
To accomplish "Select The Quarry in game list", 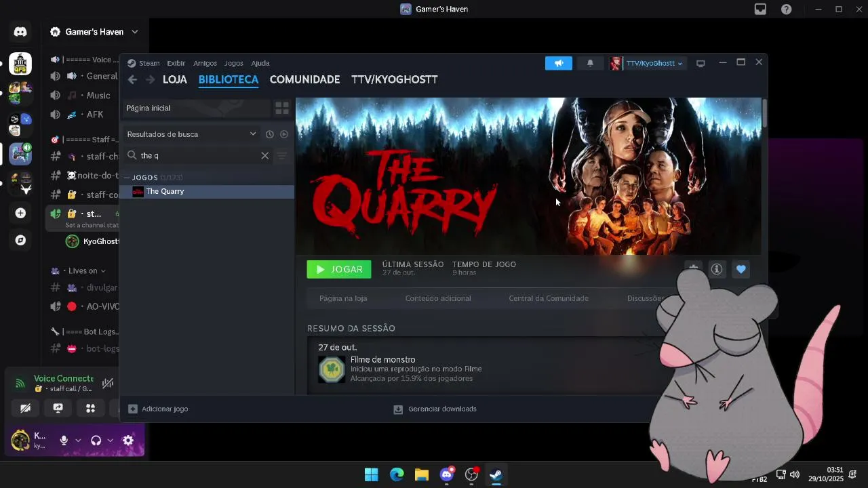I will (x=207, y=191).
